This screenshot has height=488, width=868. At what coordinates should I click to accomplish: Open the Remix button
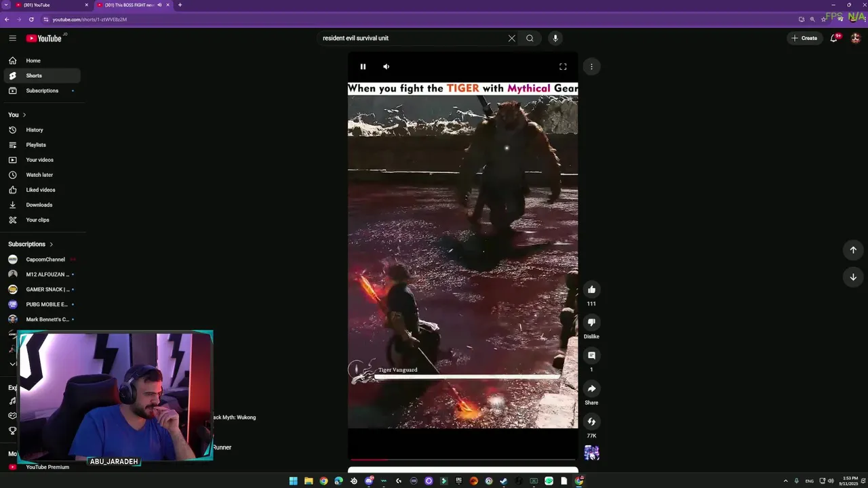(591, 422)
